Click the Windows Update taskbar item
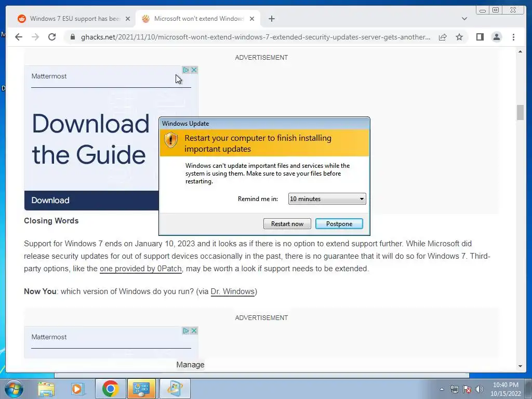Screen dimensions: 532x399 175,389
